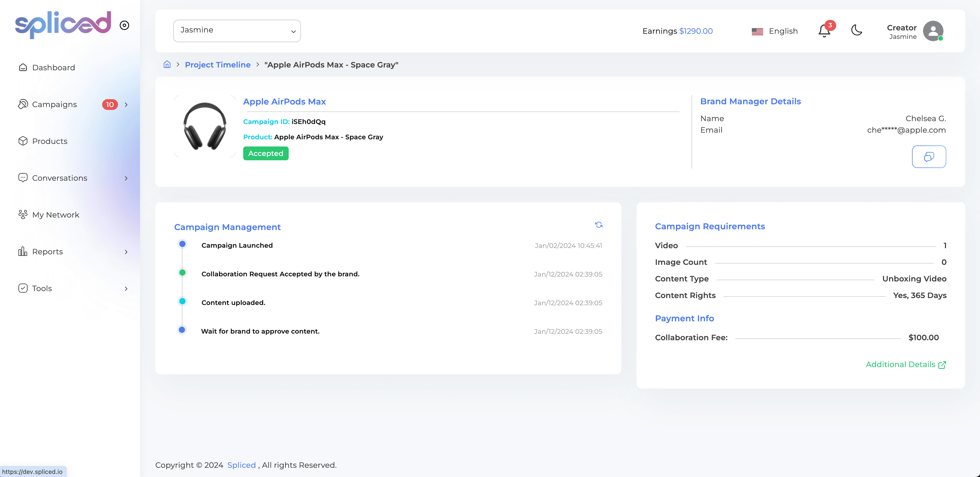Click the Accepted status badge
This screenshot has height=477, width=980.
266,153
